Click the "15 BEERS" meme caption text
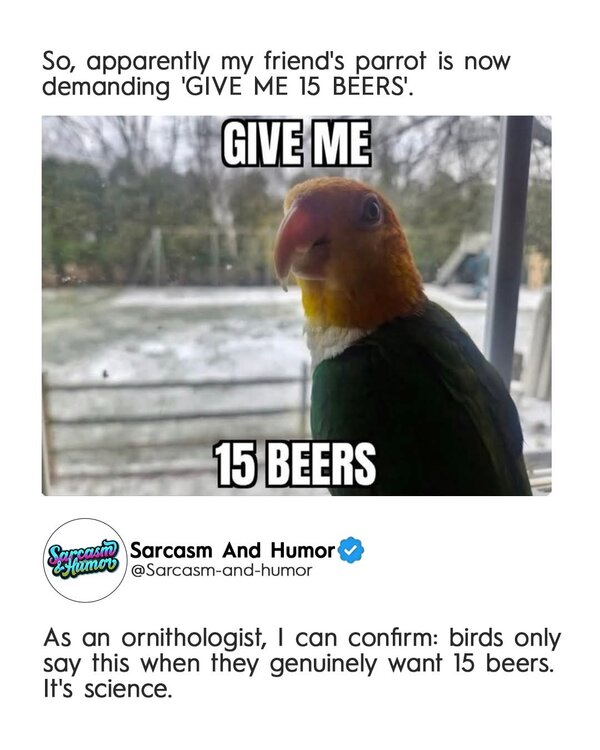The width and height of the screenshot is (600, 750). 295,463
